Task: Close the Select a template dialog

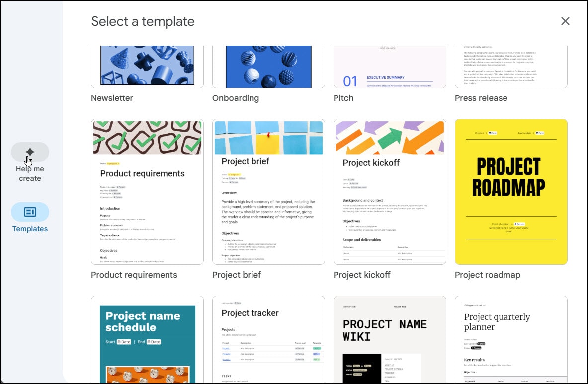Action: coord(565,21)
